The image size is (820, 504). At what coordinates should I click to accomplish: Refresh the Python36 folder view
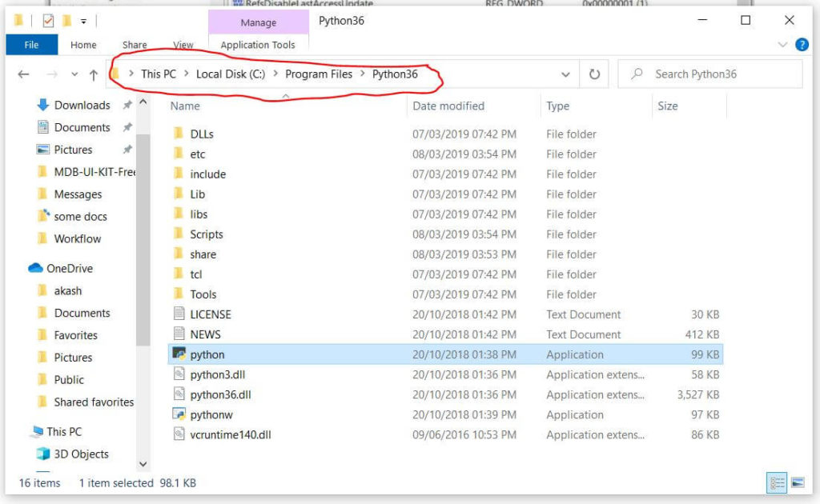pyautogui.click(x=594, y=74)
